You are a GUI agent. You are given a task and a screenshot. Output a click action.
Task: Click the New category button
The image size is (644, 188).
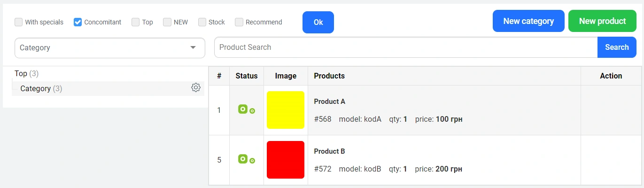click(x=528, y=21)
